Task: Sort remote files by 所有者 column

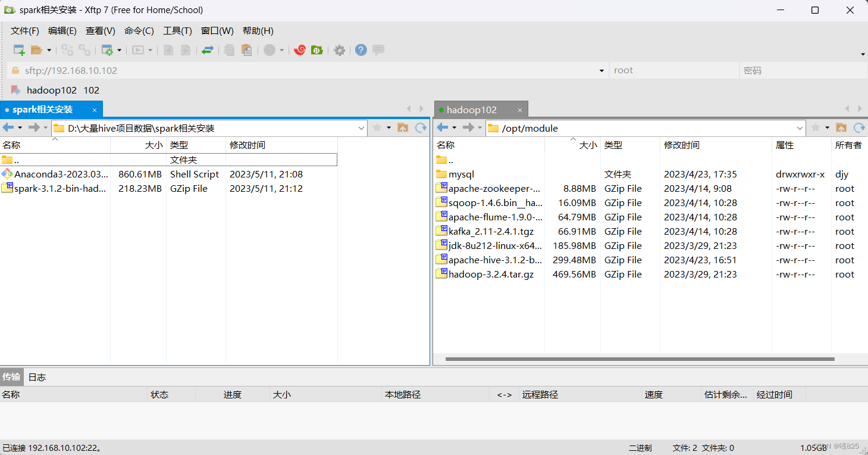Action: click(x=849, y=145)
